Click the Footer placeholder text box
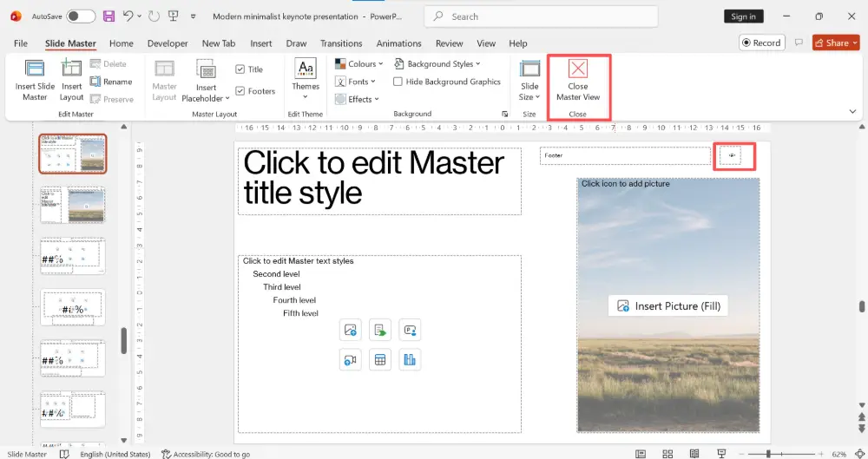This screenshot has height=459, width=868. [x=625, y=155]
